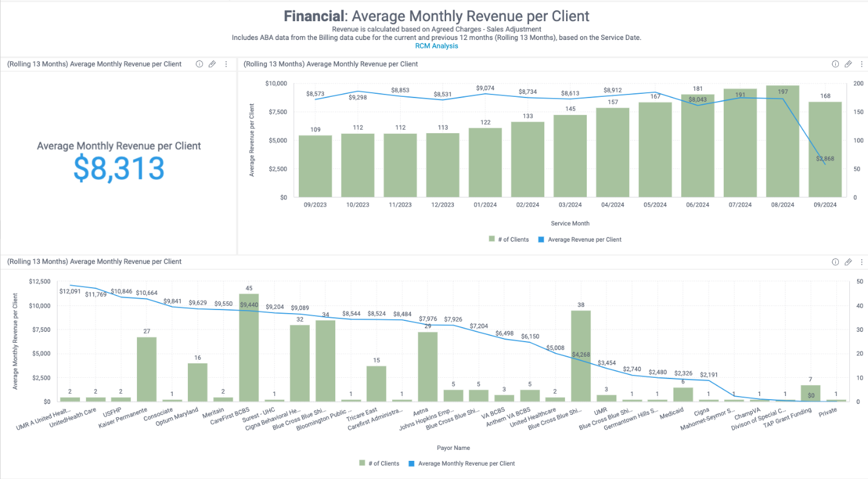
Task: Click the 01/2024 bar with 122 clients
Action: coord(485,162)
